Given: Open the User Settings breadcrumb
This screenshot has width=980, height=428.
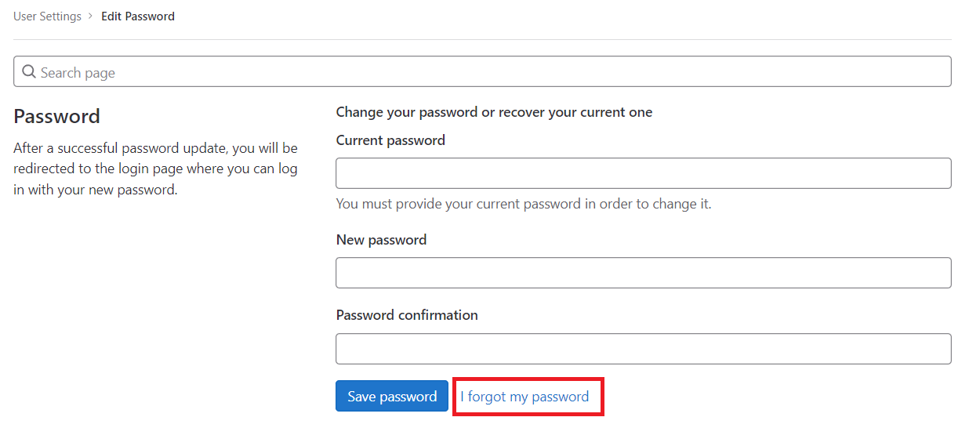Looking at the screenshot, I should [x=47, y=16].
